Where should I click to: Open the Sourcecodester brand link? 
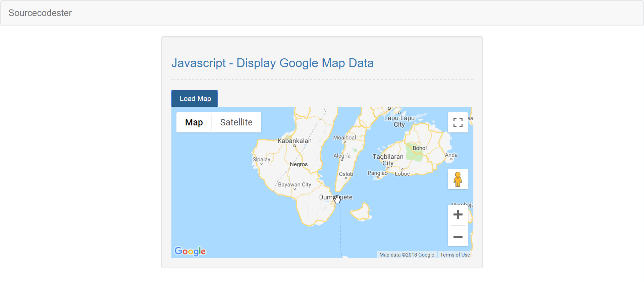40,13
